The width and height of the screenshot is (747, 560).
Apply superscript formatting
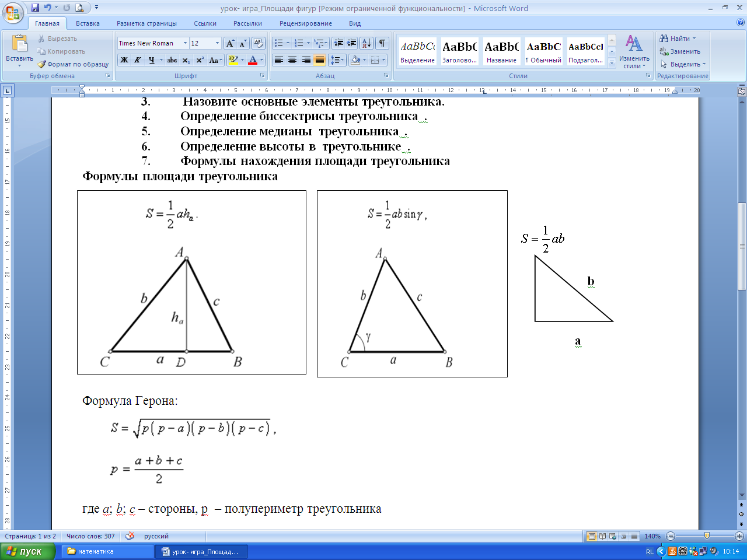tap(200, 60)
